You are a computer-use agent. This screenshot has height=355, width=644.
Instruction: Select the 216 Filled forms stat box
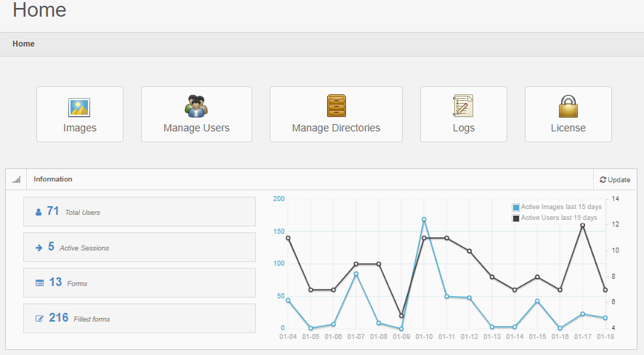(x=140, y=318)
